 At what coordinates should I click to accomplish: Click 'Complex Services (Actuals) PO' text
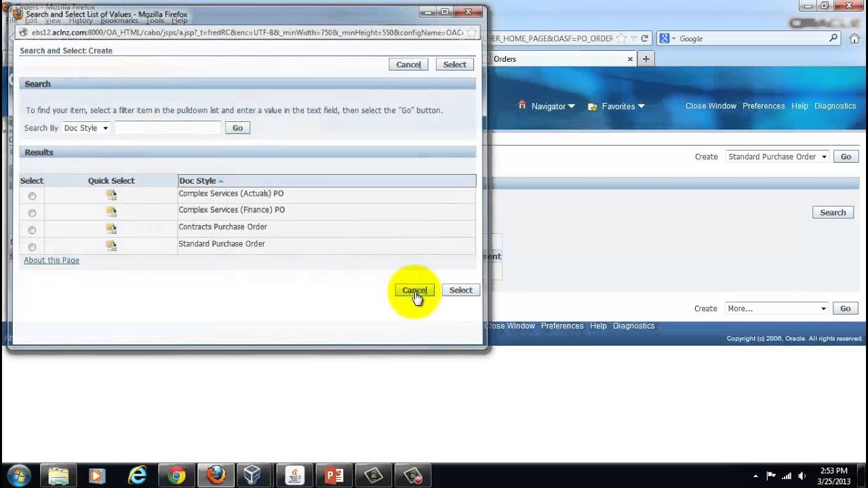pos(231,194)
